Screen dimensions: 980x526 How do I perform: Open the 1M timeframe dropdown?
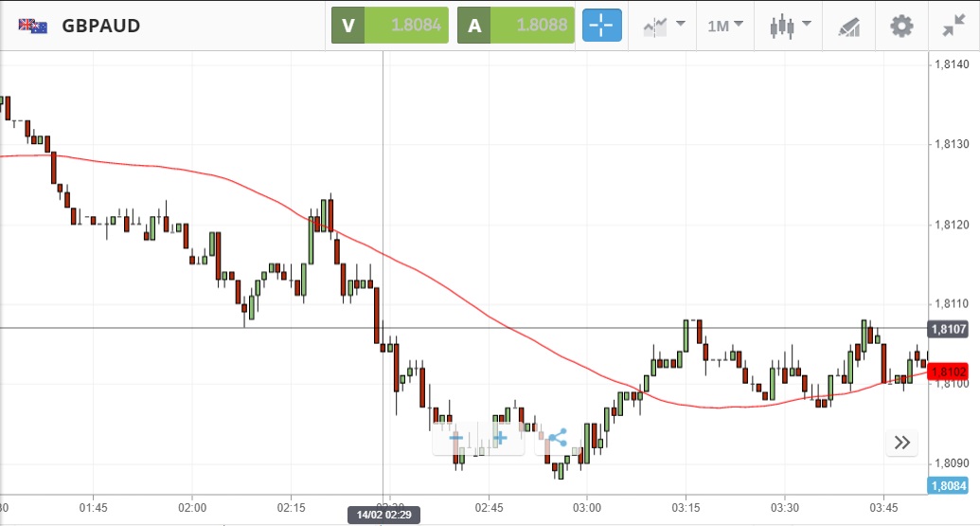point(725,26)
